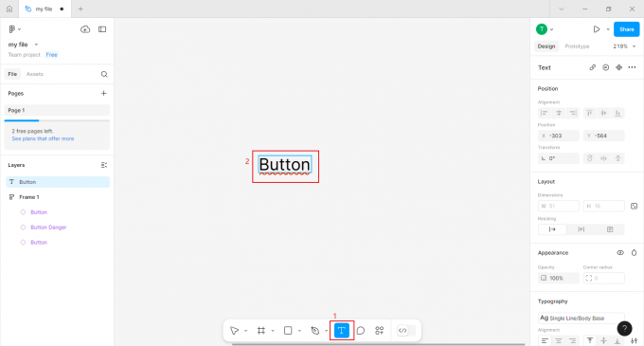Click the create component icon
The image size is (644, 346).
tap(619, 67)
